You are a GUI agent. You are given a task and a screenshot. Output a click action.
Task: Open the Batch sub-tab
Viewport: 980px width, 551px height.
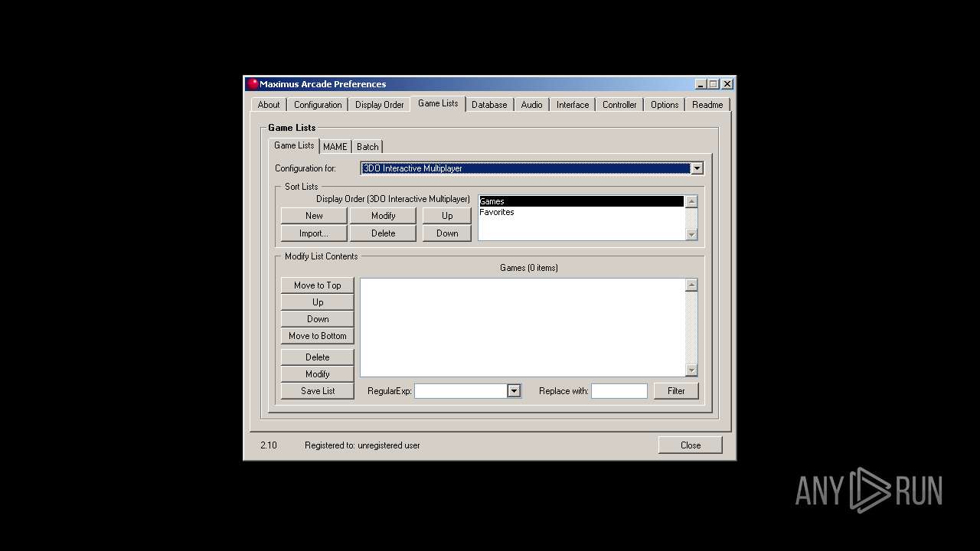pyautogui.click(x=367, y=146)
